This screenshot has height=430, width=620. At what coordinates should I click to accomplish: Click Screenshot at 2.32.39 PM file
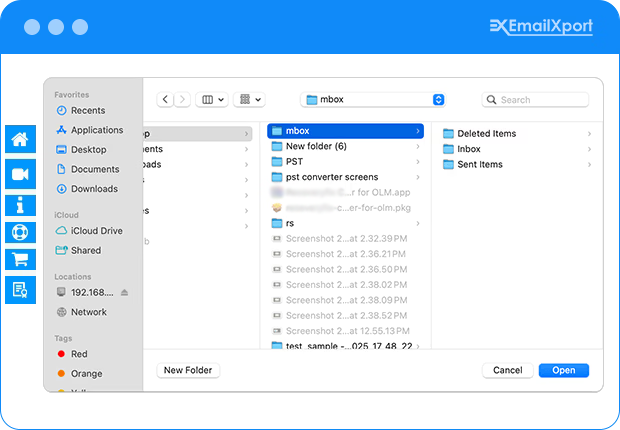(x=346, y=239)
